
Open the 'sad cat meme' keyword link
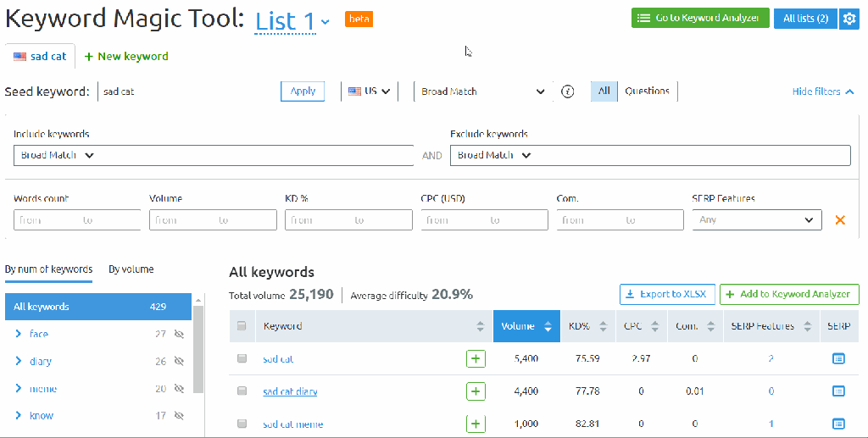[292, 424]
